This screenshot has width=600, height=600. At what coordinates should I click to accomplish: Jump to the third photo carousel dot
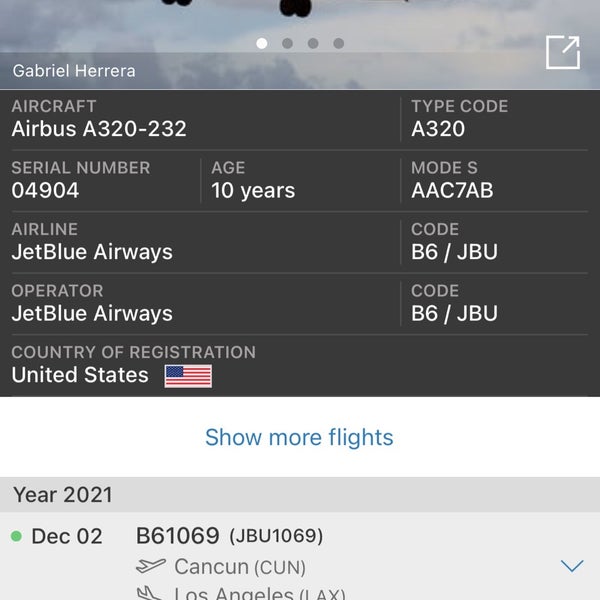click(x=313, y=43)
